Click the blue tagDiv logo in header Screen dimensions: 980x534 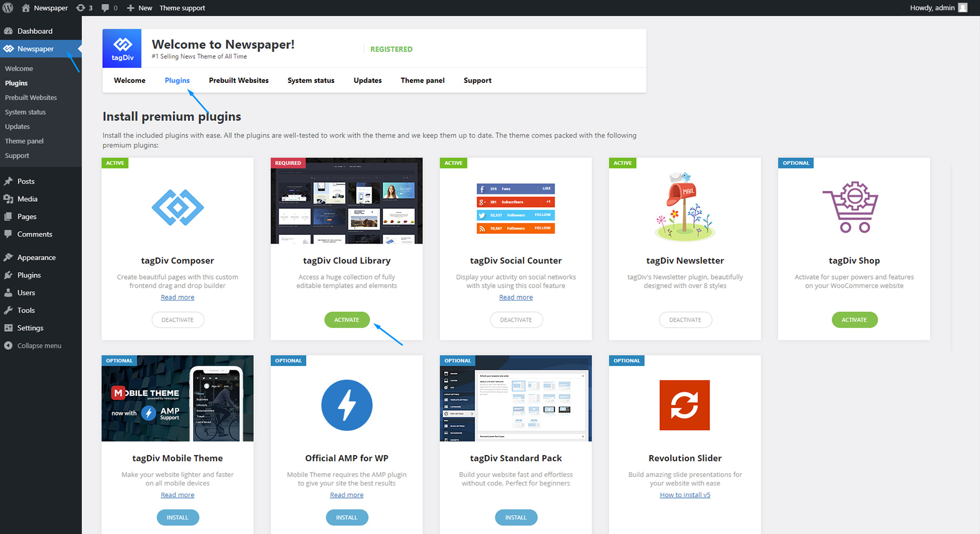click(x=122, y=48)
